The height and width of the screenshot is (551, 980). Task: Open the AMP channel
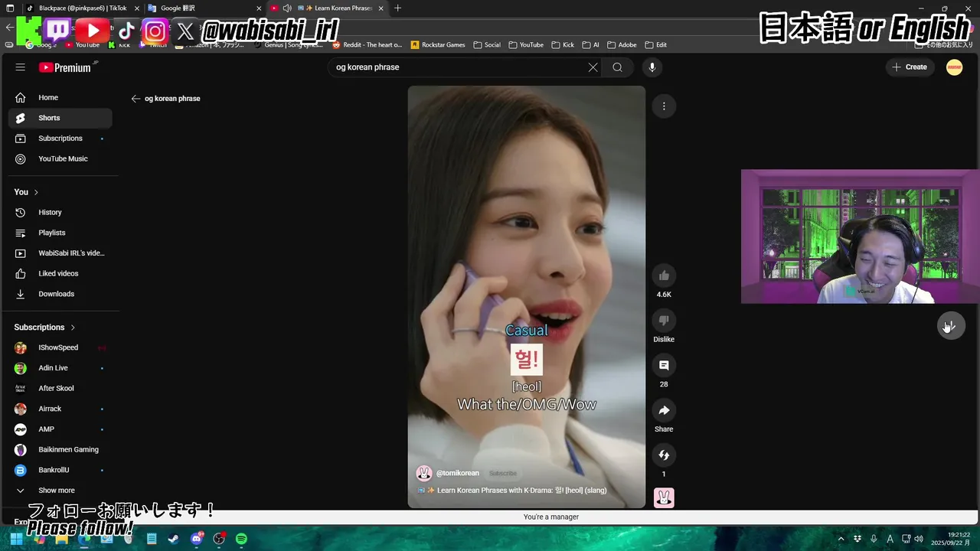click(x=60, y=429)
